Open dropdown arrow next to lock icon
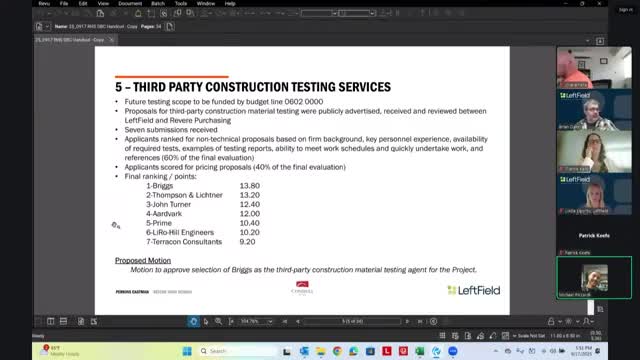The width and height of the screenshot is (640, 360). point(560,322)
